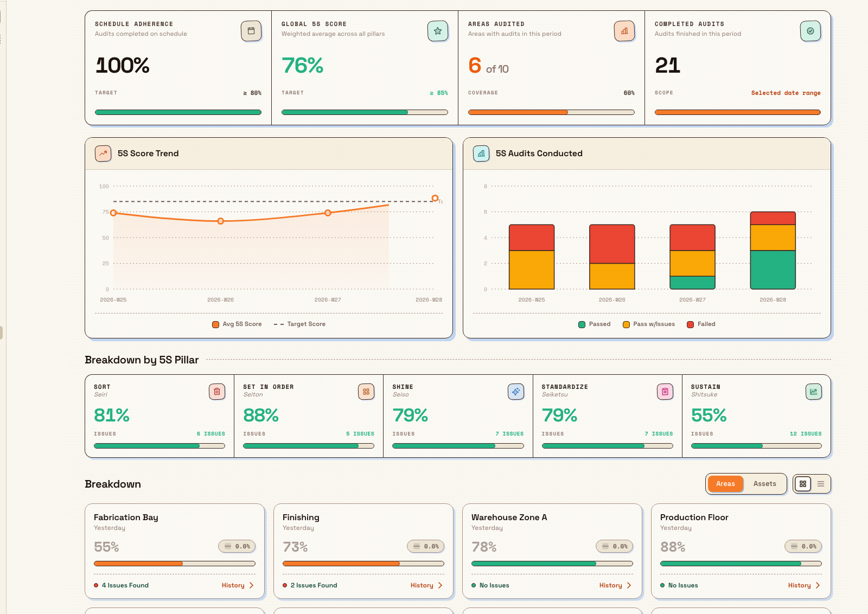Click the 76% Global 5S Score value
The width and height of the screenshot is (868, 614).
[x=302, y=66]
